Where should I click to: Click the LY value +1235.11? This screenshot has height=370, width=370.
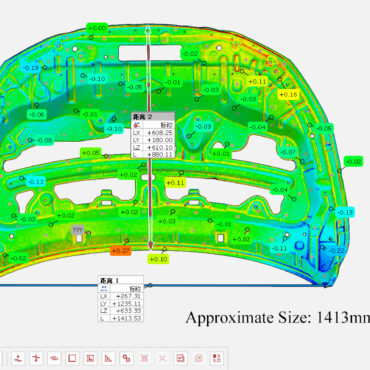[x=126, y=304]
